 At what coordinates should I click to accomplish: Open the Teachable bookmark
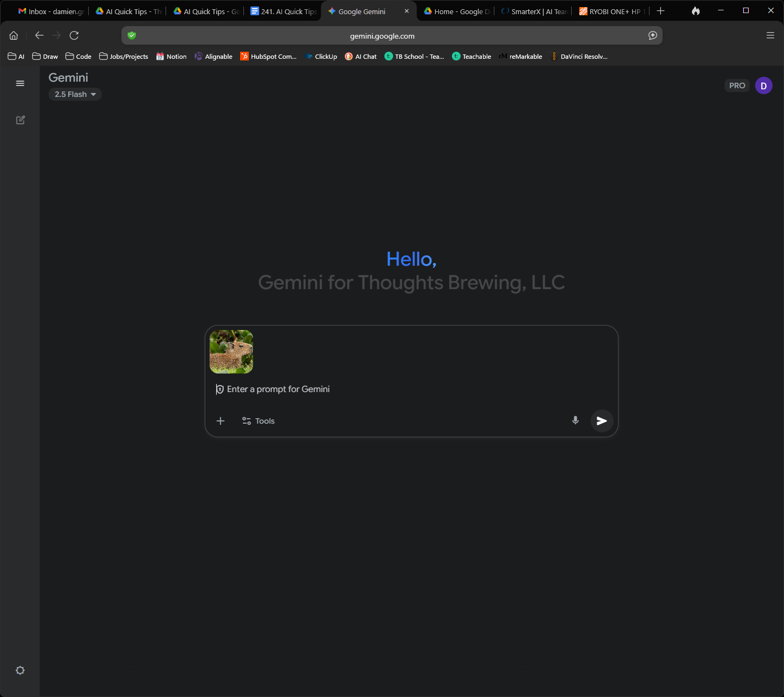coord(471,56)
